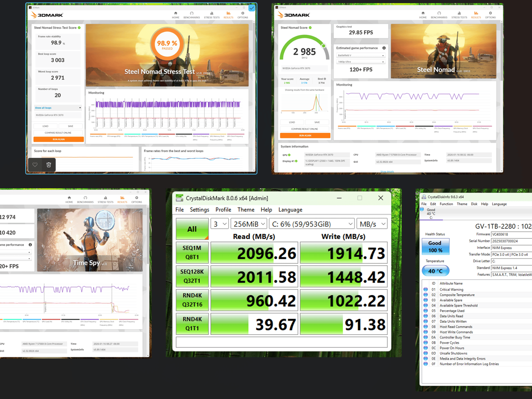Select Percentage Used attribute row
This screenshot has width=532, height=399.
[477, 311]
